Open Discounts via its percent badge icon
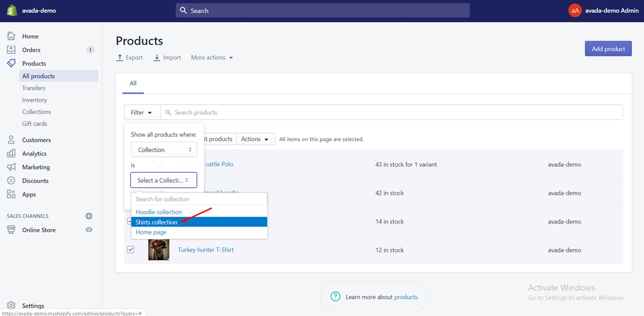 click(x=11, y=181)
